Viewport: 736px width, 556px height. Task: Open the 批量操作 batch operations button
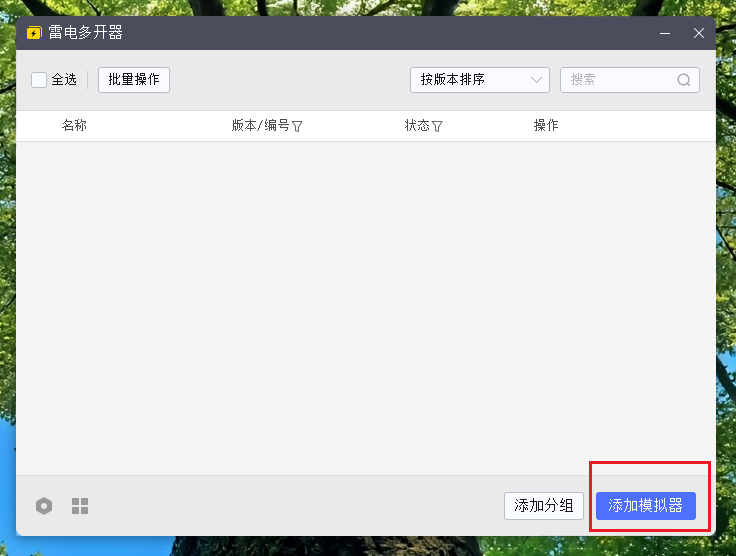pyautogui.click(x=134, y=80)
